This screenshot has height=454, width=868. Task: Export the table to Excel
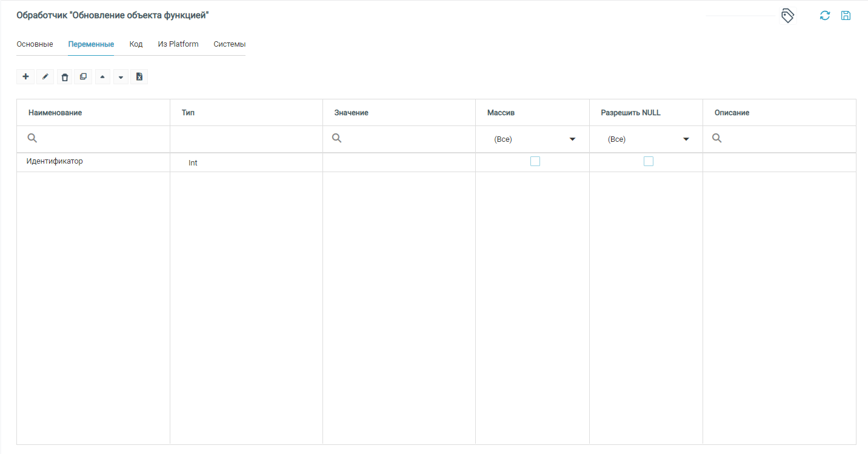[139, 77]
